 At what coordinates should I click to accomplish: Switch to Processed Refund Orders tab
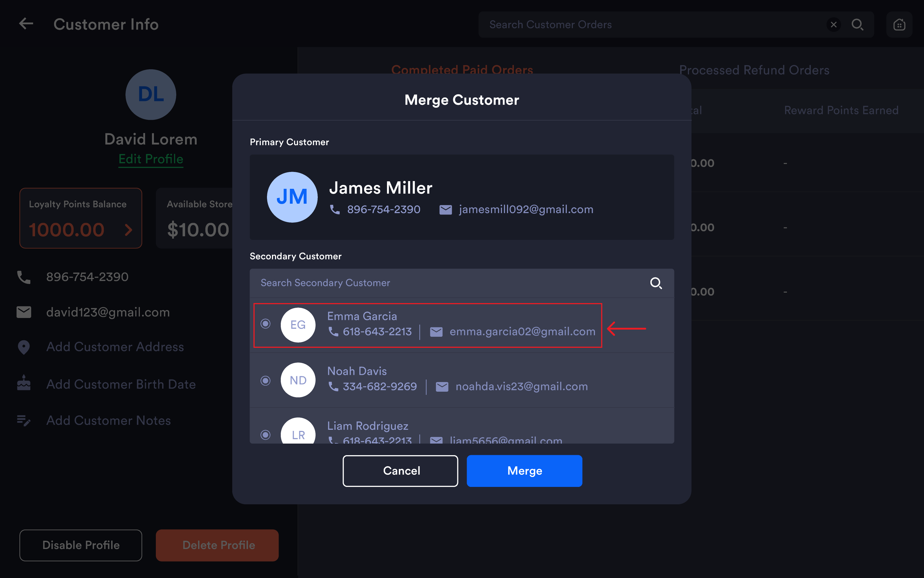tap(754, 70)
